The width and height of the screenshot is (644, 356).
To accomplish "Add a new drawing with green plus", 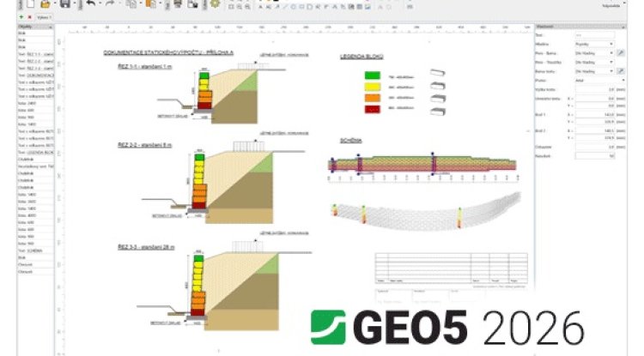I will [21, 17].
